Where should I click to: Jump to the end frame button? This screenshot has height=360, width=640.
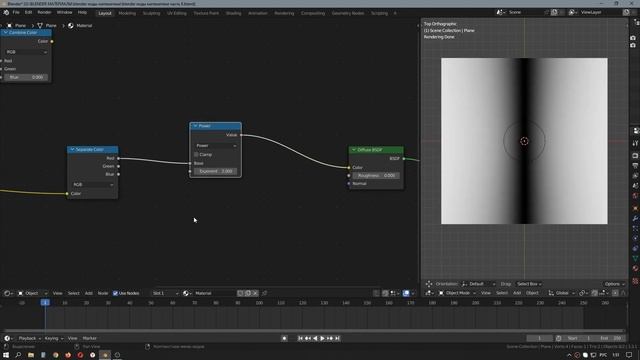(338, 338)
